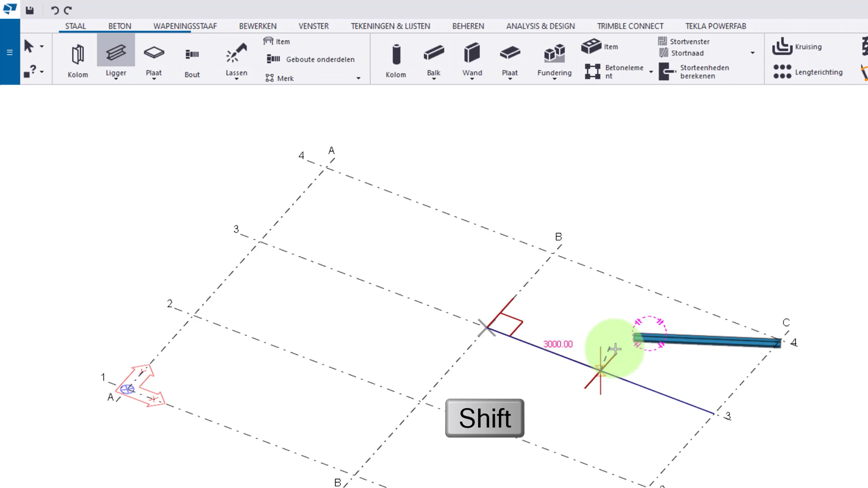This screenshot has width=868, height=488.
Task: Click Storteenheden berekenen button
Action: (694, 72)
